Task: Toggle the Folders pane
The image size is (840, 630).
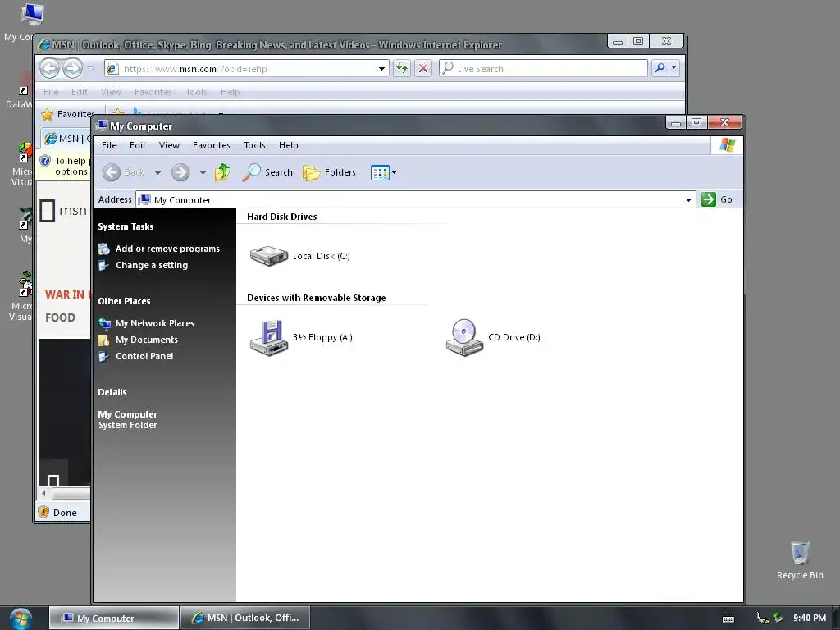Action: pos(329,172)
